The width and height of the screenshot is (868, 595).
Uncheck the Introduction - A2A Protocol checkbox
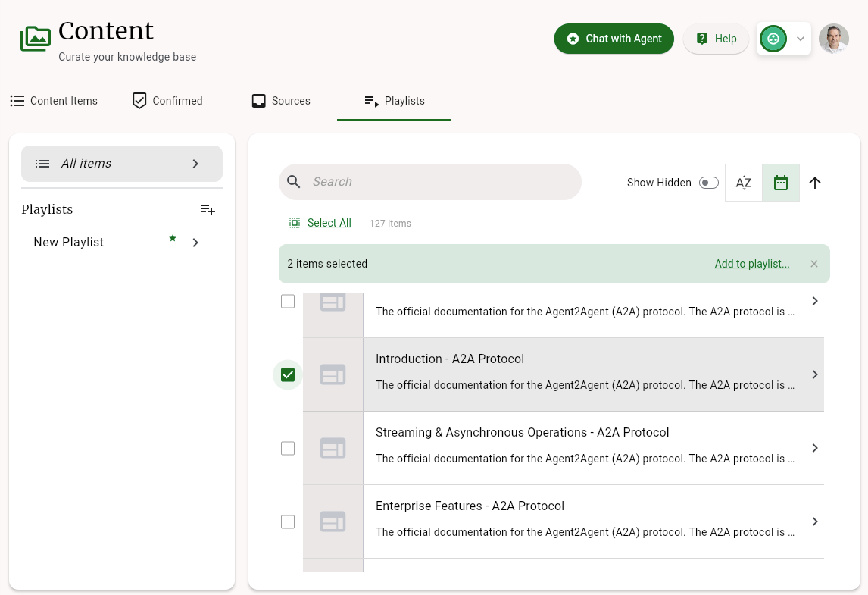(x=288, y=374)
